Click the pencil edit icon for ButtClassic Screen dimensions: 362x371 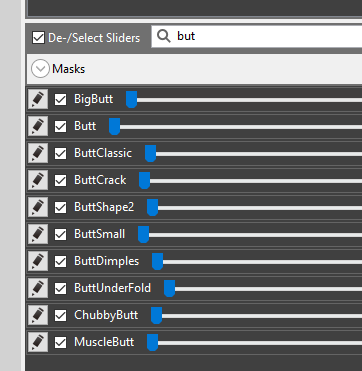(38, 153)
